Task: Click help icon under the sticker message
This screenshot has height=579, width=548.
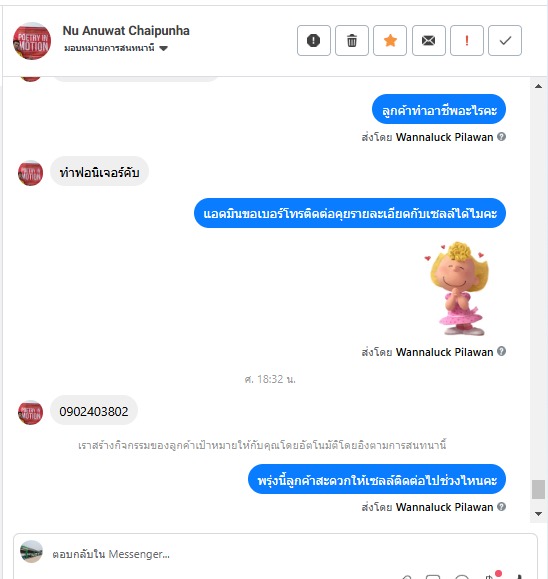Action: click(501, 351)
